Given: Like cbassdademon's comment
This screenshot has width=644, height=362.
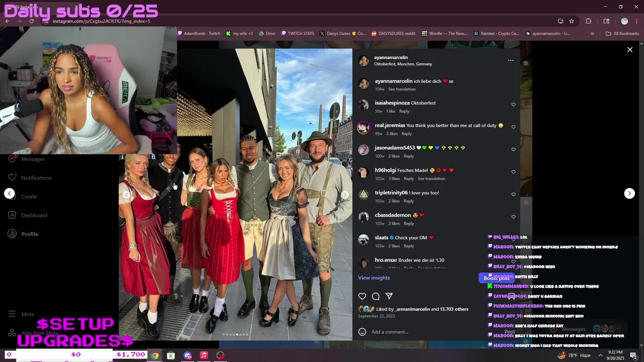Looking at the screenshot, I should 513,217.
